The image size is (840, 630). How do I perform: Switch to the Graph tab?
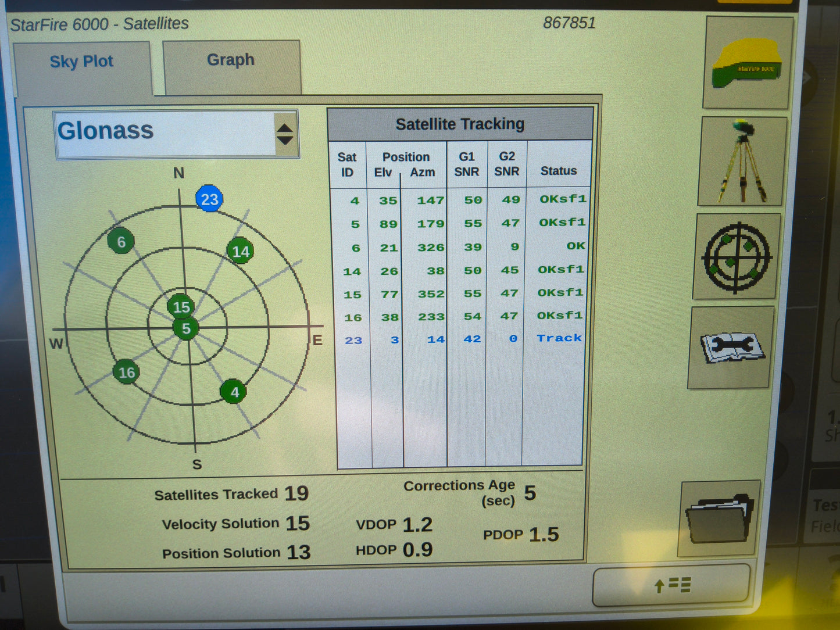[x=230, y=60]
